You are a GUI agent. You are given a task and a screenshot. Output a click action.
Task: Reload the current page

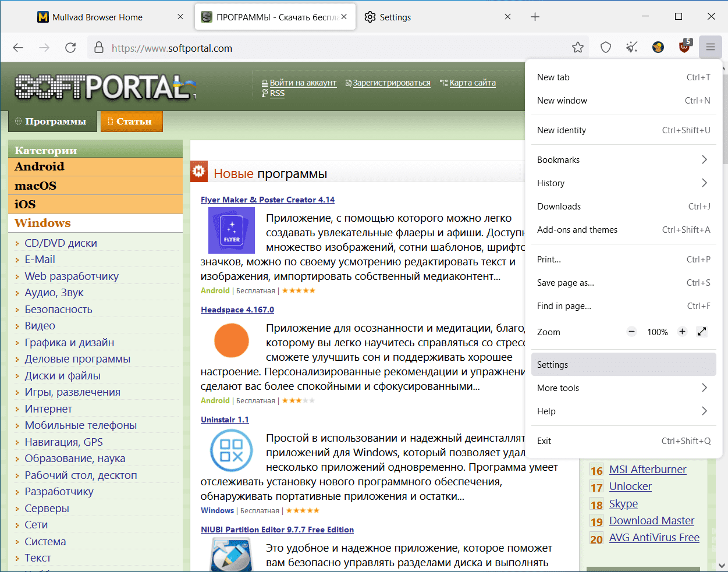coord(70,48)
